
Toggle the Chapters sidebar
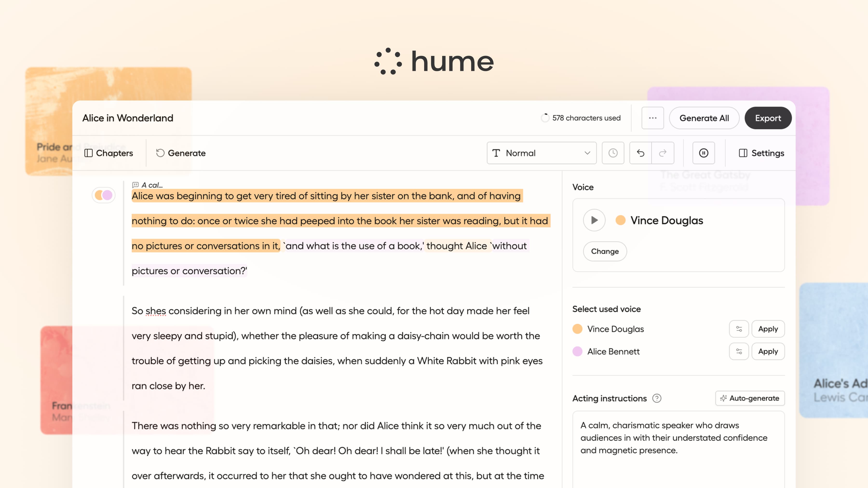tap(108, 153)
